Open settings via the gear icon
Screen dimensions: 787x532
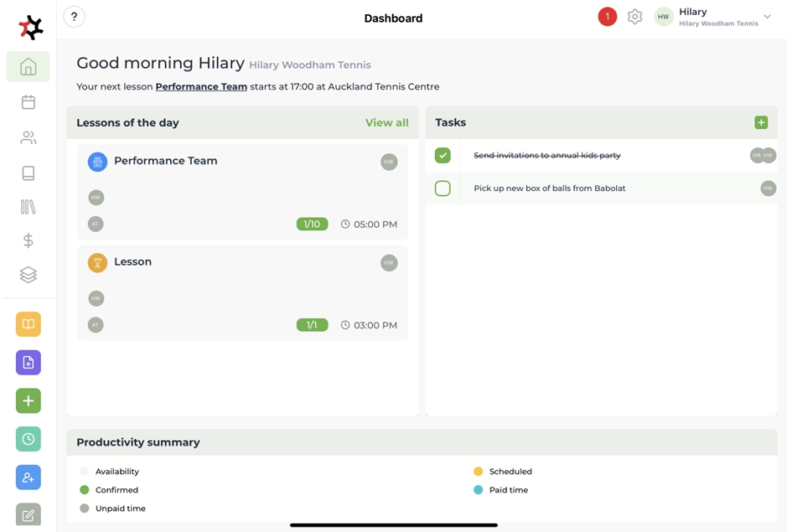pyautogui.click(x=634, y=17)
